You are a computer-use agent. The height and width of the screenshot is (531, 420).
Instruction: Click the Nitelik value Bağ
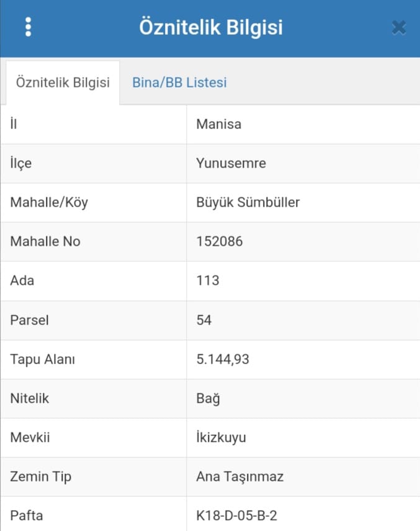[208, 398]
